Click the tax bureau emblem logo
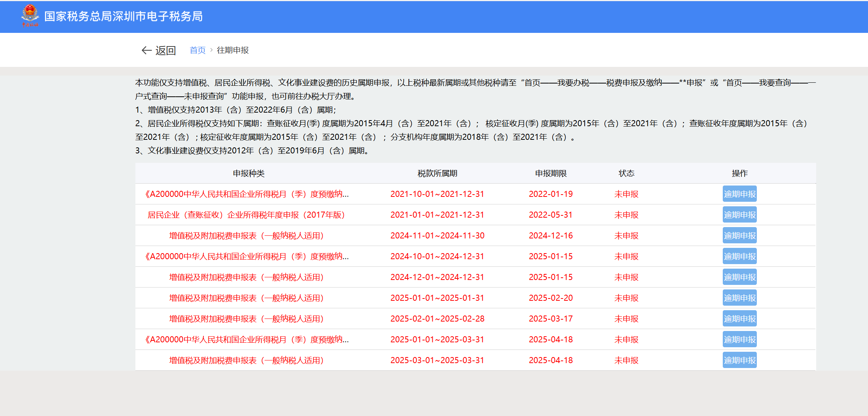Viewport: 868px width, 416px height. [x=30, y=16]
